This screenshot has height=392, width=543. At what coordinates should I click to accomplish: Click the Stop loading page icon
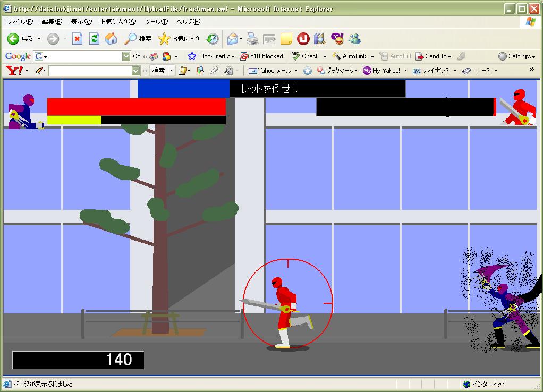[x=77, y=39]
